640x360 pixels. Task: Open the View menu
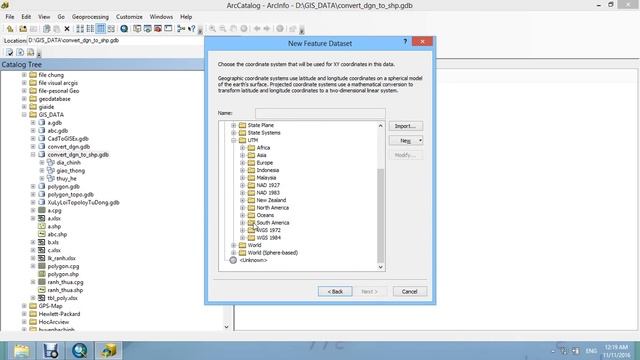click(x=44, y=17)
